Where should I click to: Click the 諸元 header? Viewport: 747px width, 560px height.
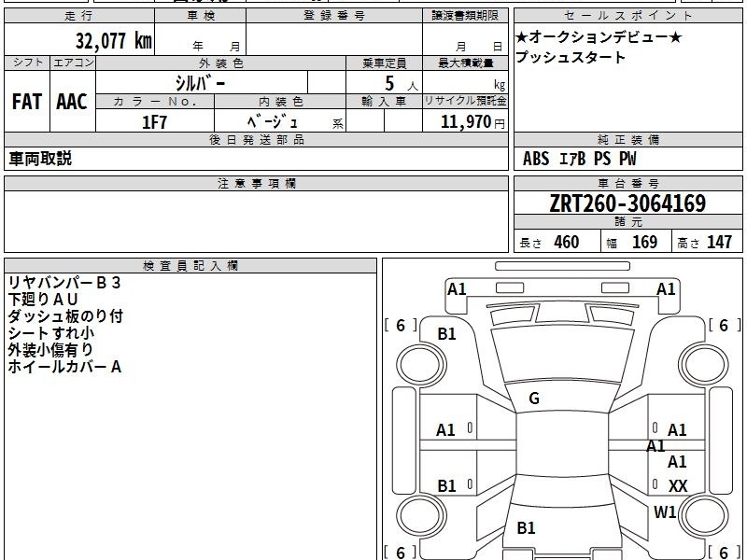click(x=627, y=221)
